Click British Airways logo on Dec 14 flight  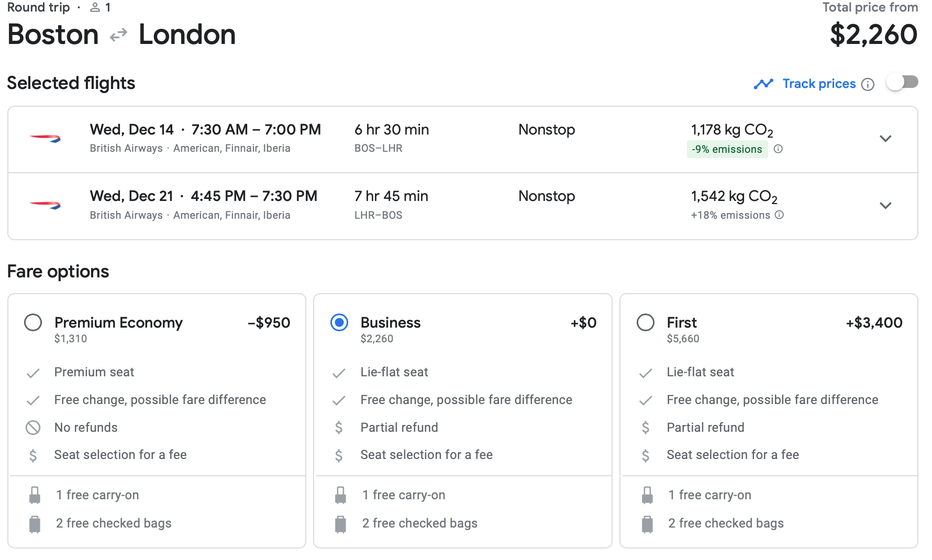(45, 139)
